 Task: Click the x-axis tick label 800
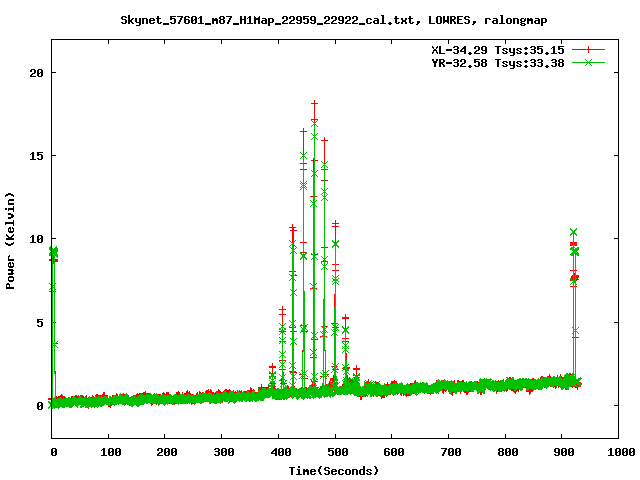pos(508,452)
